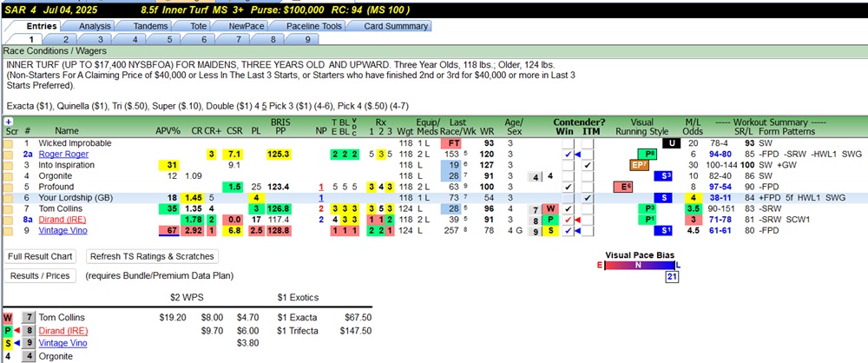Click the 21 marker under the pace bias bar
The image size is (868, 363).
click(672, 277)
